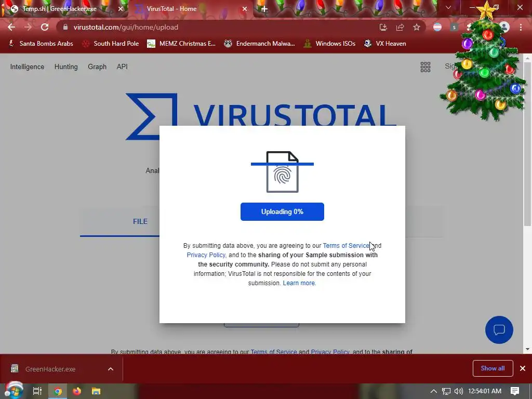Open the API menu item
532x399 pixels.
pos(122,67)
